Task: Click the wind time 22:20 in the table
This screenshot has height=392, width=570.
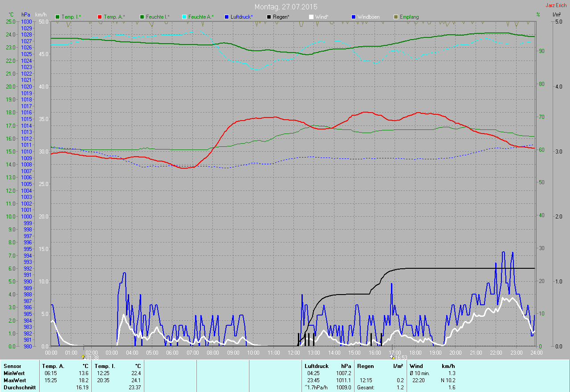Action: point(419,380)
